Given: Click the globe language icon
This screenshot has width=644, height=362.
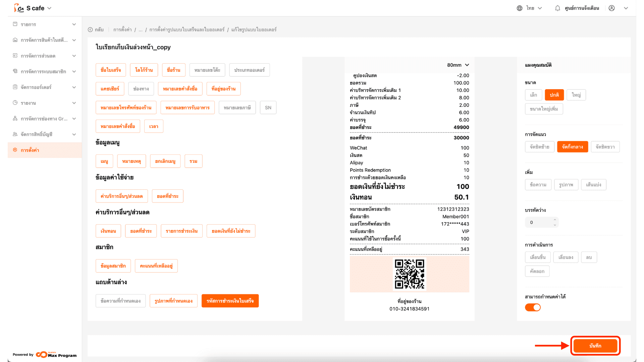Looking at the screenshot, I should (x=519, y=8).
